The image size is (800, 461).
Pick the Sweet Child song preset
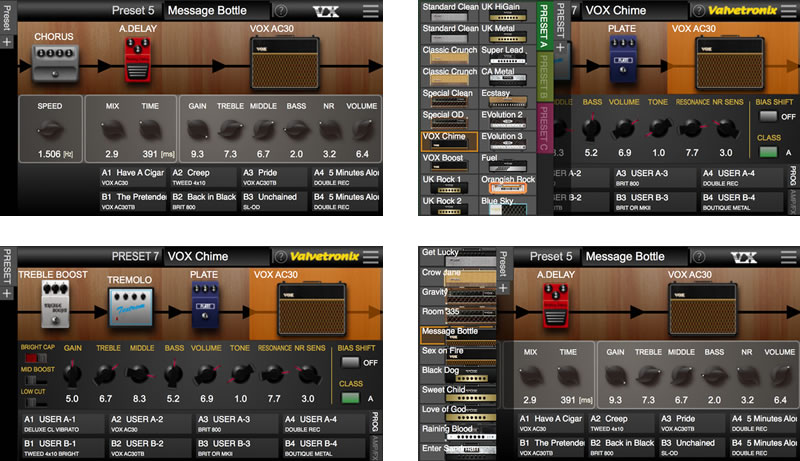[458, 393]
